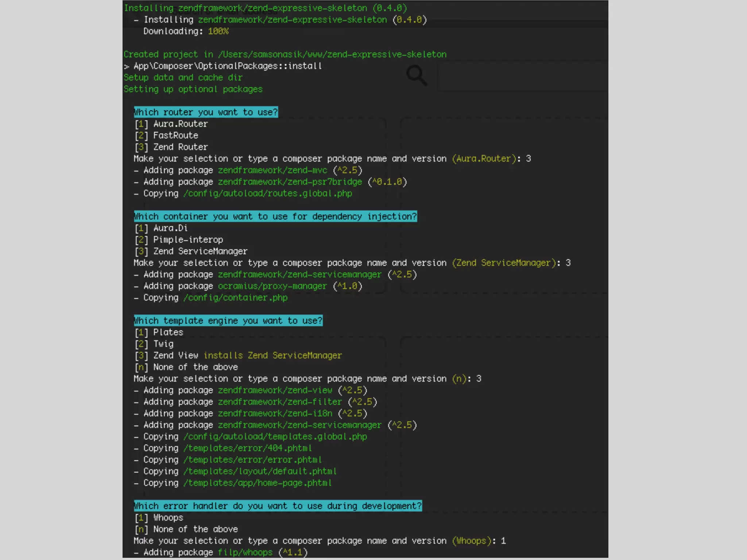Click the /templates/error/404.phtml file path
The image size is (747, 560).
click(247, 448)
